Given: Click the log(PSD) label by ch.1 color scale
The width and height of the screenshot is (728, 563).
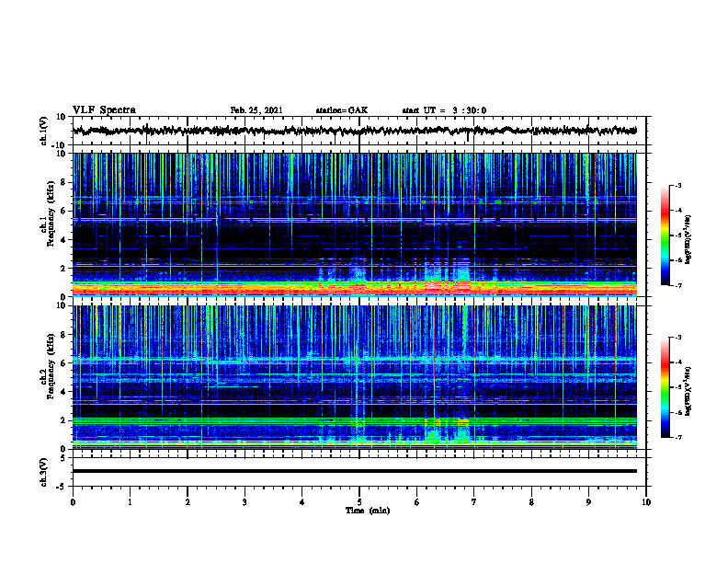Looking at the screenshot, I should click(688, 240).
